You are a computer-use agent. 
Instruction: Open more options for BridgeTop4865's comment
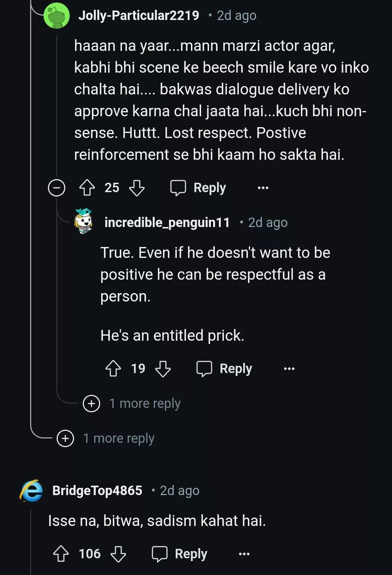tap(244, 554)
